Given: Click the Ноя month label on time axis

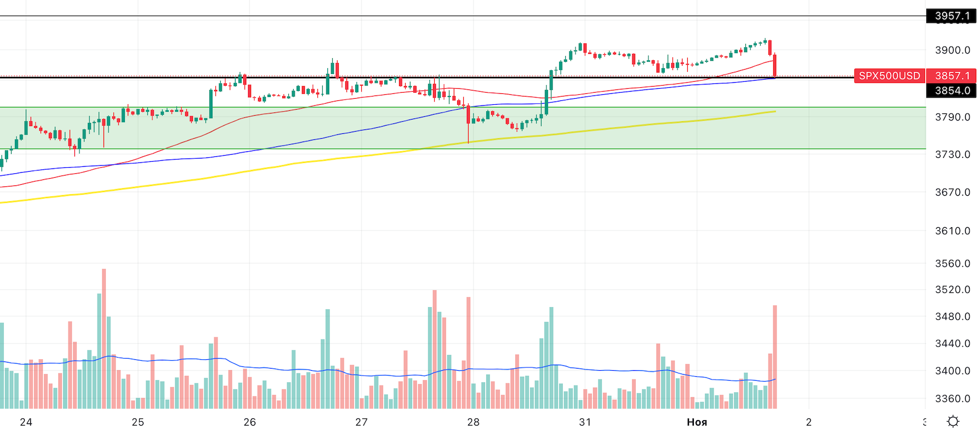Looking at the screenshot, I should (697, 422).
